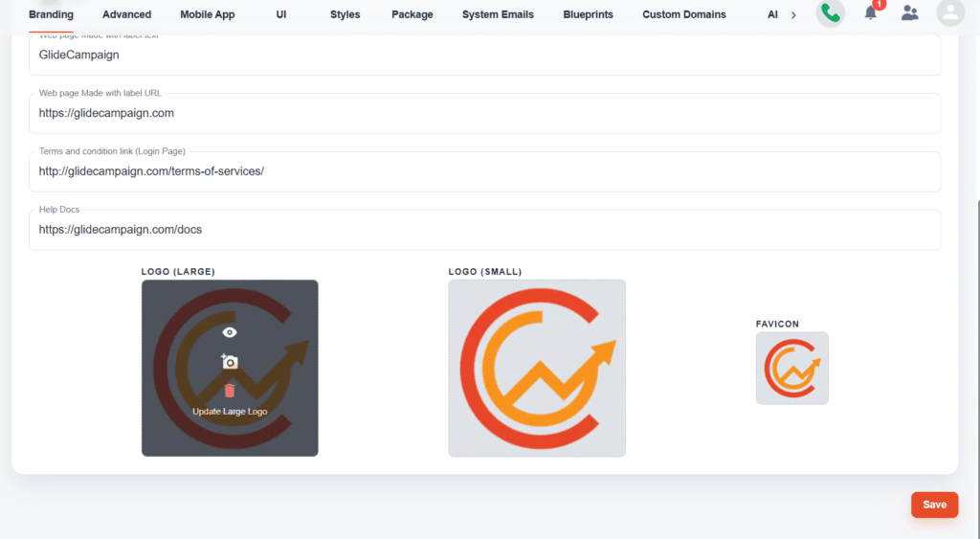Open the team members icon
Image resolution: width=980 pixels, height=539 pixels.
pyautogui.click(x=909, y=12)
